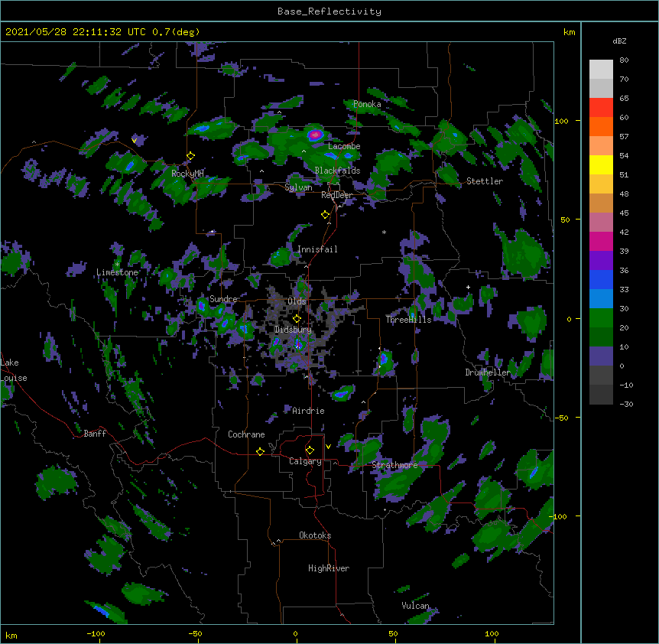Viewport: 659px width, 644px height.
Task: Click the Limestone label
Action: tap(117, 272)
